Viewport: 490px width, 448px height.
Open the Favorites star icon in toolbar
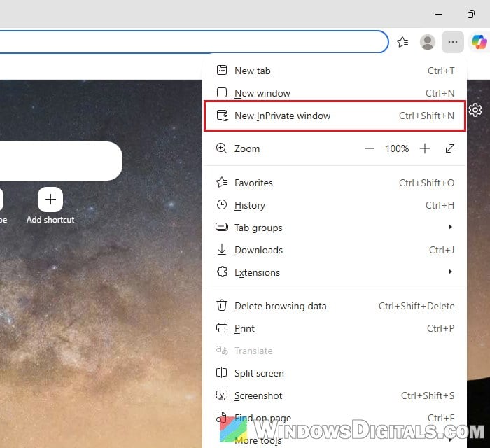[402, 42]
